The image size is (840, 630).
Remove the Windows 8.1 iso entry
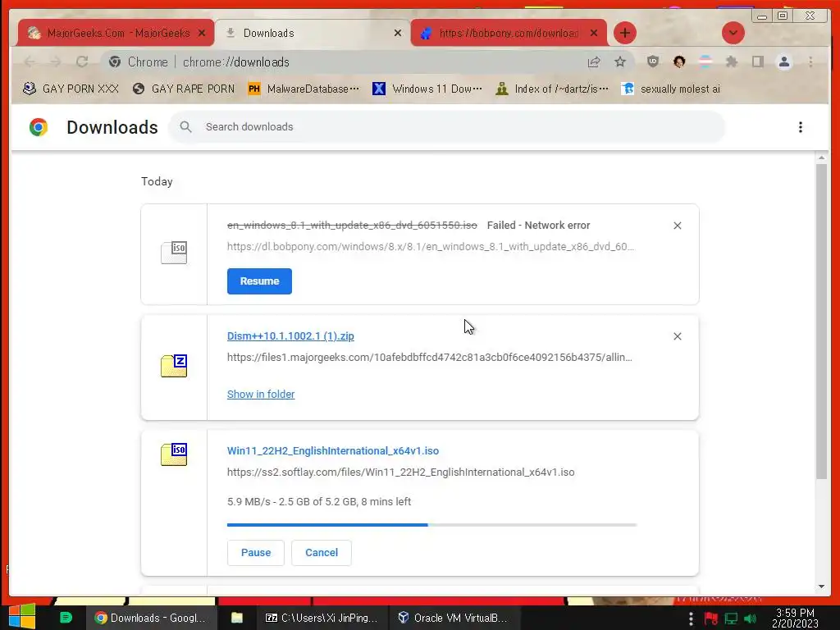click(x=677, y=226)
